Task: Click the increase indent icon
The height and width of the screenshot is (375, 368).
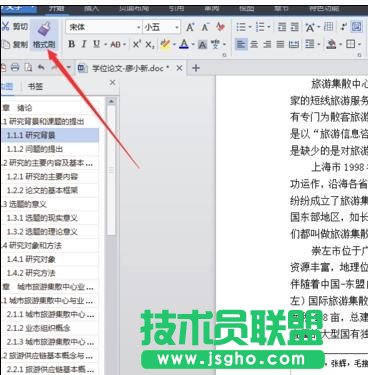Action: tap(295, 27)
